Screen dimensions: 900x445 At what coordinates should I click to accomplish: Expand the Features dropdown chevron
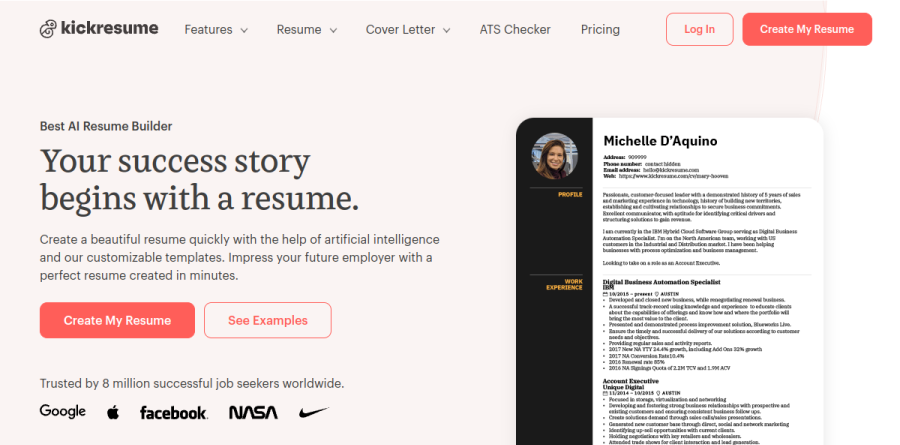244,30
